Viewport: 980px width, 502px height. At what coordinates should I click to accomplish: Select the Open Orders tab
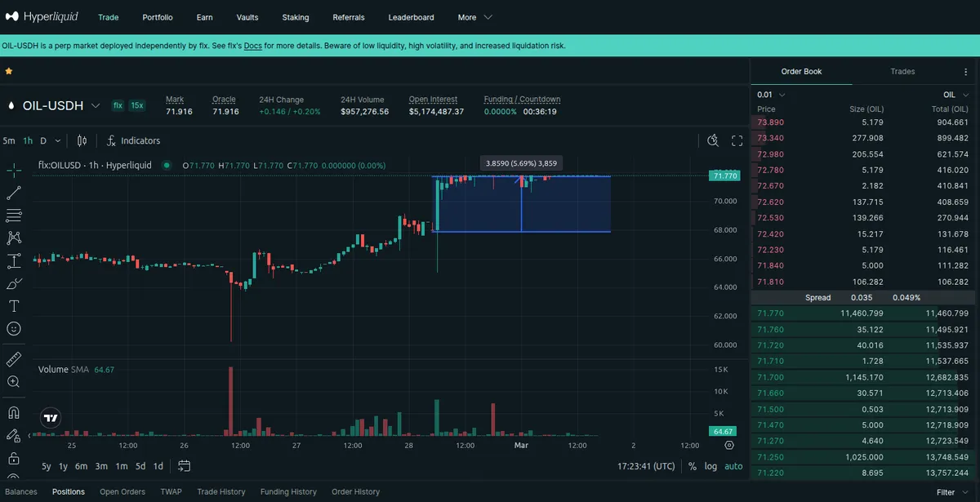pyautogui.click(x=122, y=492)
